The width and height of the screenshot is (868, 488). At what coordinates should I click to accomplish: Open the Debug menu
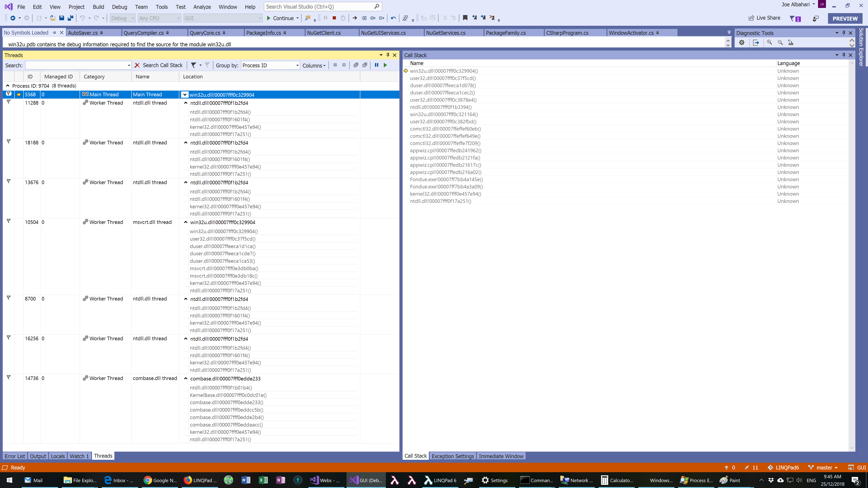(x=119, y=7)
